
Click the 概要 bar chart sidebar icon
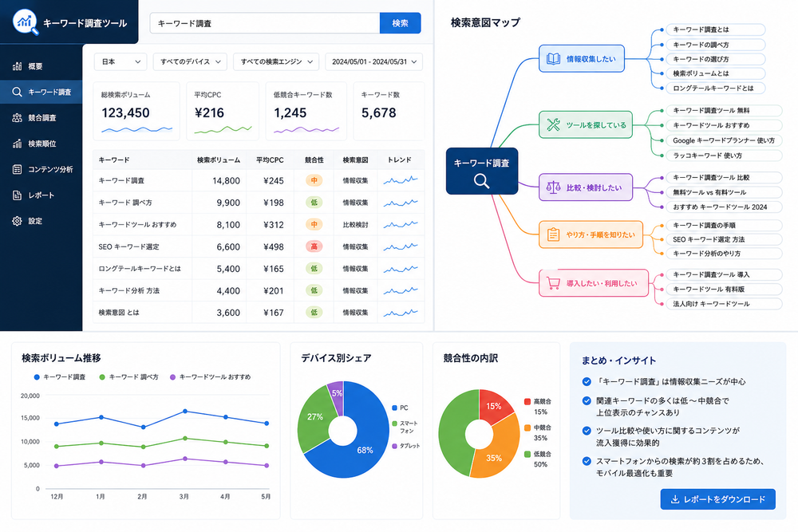coord(18,66)
